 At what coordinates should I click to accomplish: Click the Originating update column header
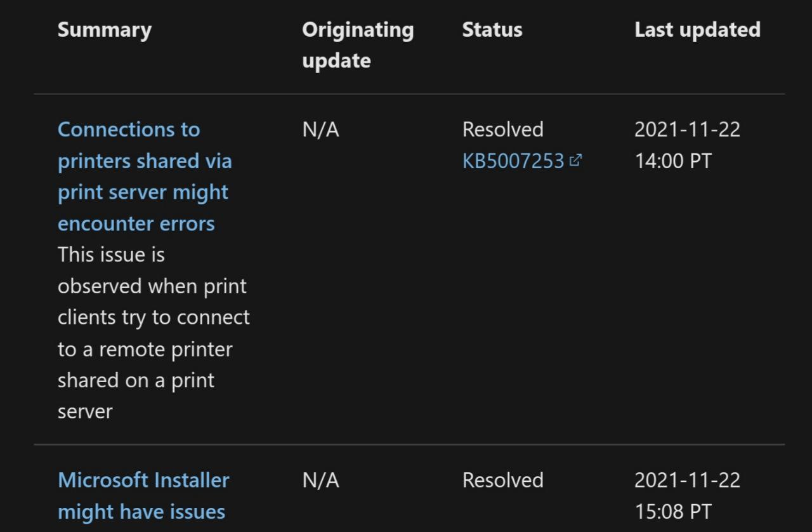click(x=358, y=45)
